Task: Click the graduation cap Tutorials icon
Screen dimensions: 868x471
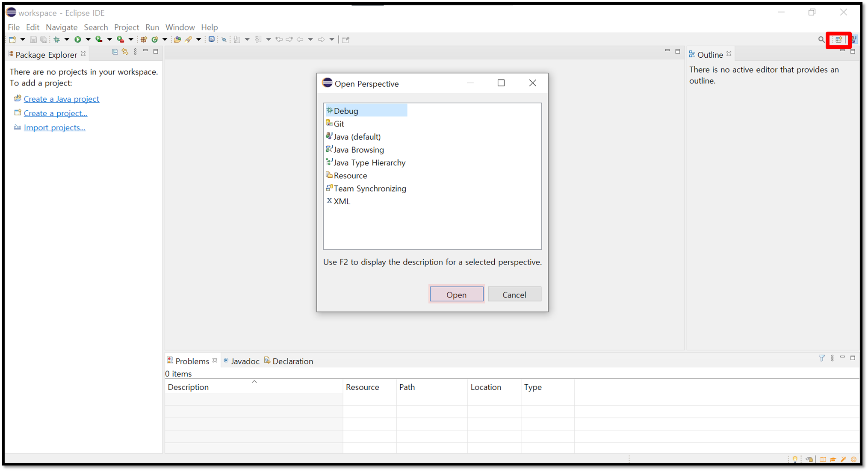Action: (833, 459)
